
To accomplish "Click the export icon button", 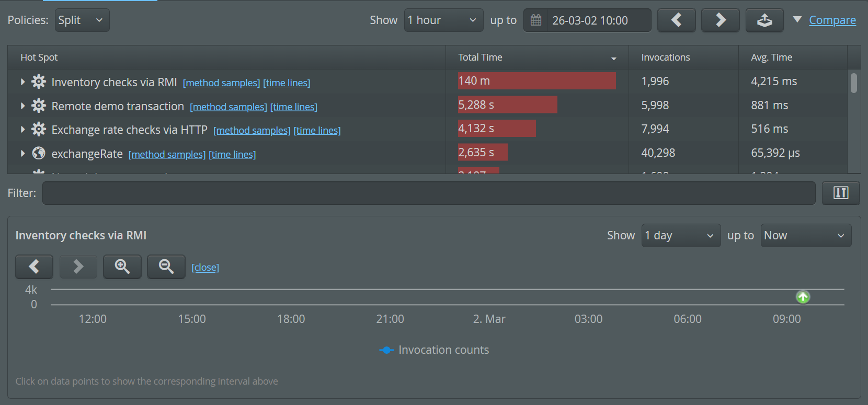I will (764, 20).
